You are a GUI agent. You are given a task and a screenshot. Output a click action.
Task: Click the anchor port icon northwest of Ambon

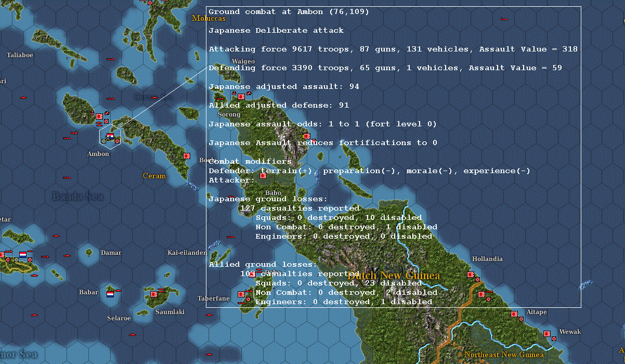[93, 113]
